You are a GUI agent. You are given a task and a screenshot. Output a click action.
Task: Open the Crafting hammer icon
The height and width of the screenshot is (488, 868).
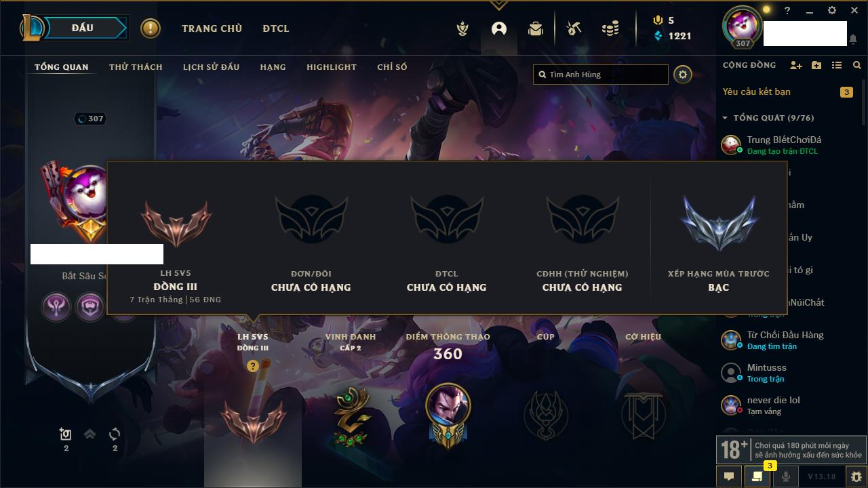coord(574,28)
